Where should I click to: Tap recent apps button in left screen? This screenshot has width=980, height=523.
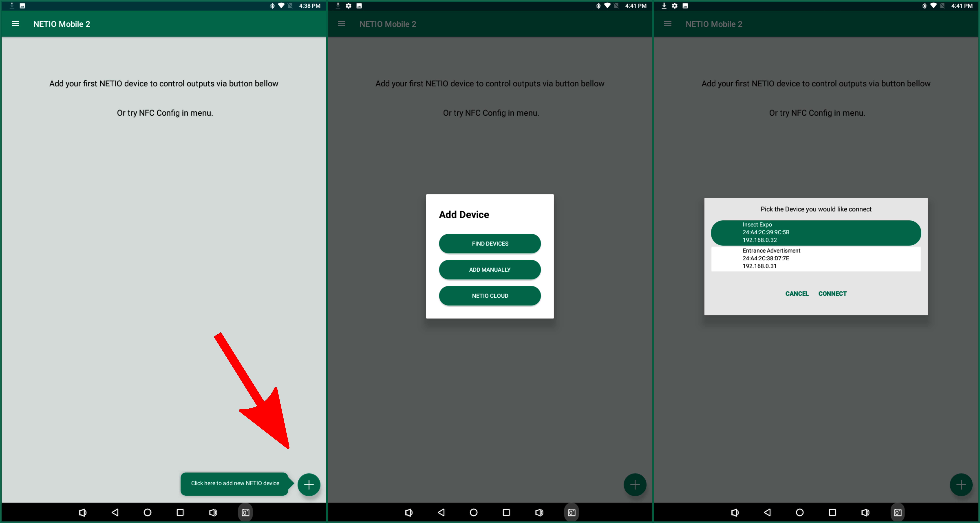pos(180,513)
